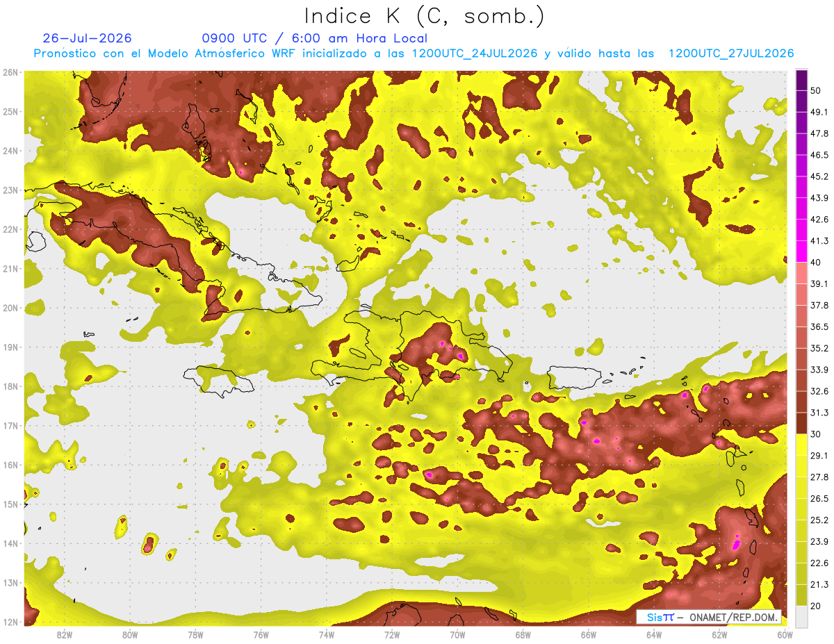Click the magenta colorbar segment between 40 and 41.3
834x644 pixels.
tap(801, 251)
